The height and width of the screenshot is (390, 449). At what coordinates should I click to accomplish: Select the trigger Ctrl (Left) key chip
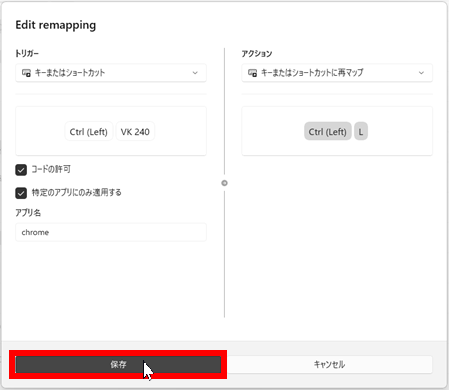point(89,132)
